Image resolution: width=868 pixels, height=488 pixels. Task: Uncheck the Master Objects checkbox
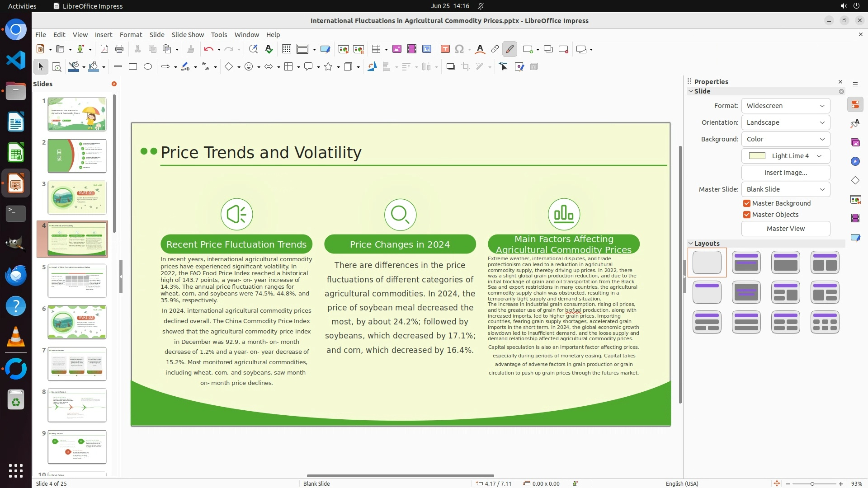click(747, 215)
